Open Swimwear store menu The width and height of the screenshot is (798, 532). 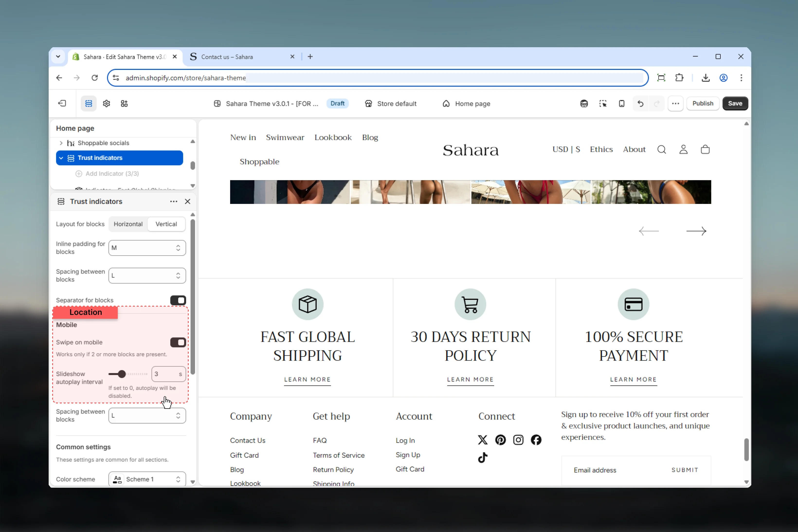coord(285,138)
